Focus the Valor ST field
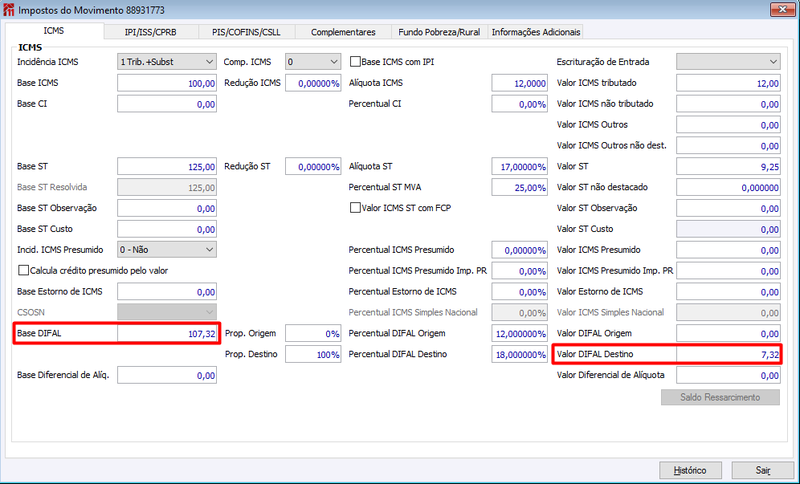800x484 pixels. pos(728,167)
